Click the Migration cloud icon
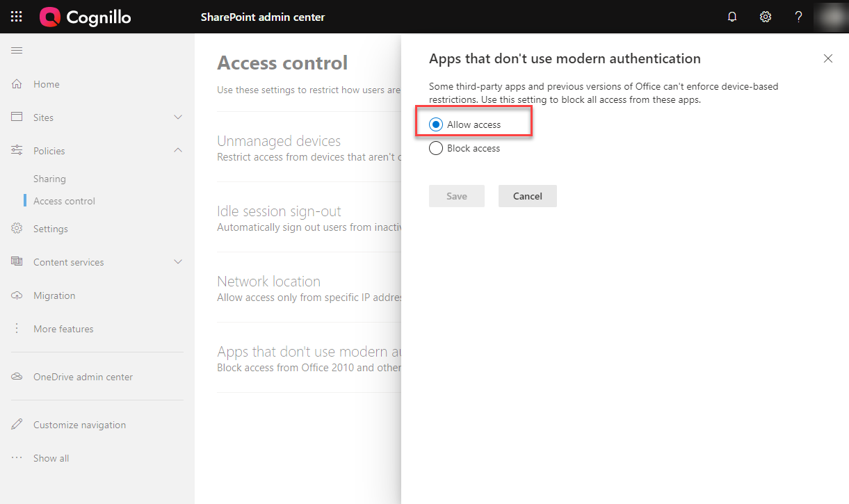The height and width of the screenshot is (504, 849). (x=17, y=295)
